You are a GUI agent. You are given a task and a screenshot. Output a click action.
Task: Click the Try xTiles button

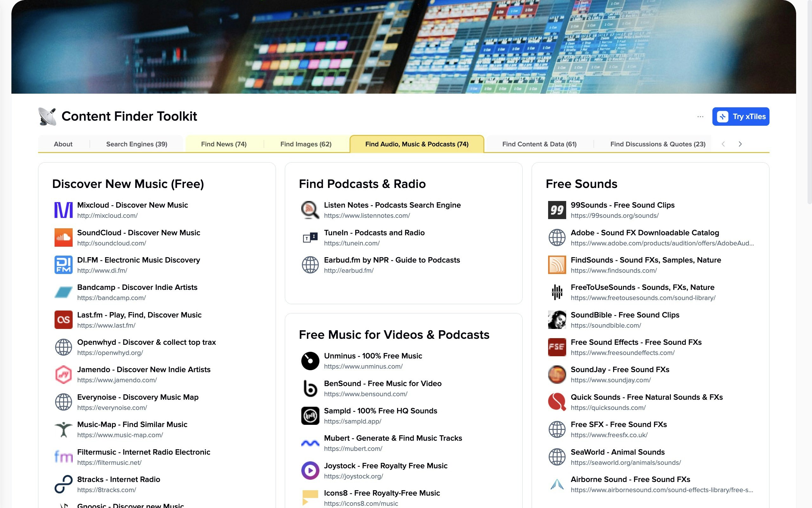tap(741, 117)
